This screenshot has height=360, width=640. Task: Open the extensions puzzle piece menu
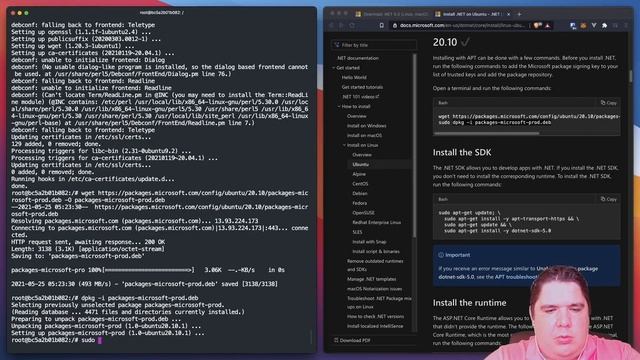[604, 26]
